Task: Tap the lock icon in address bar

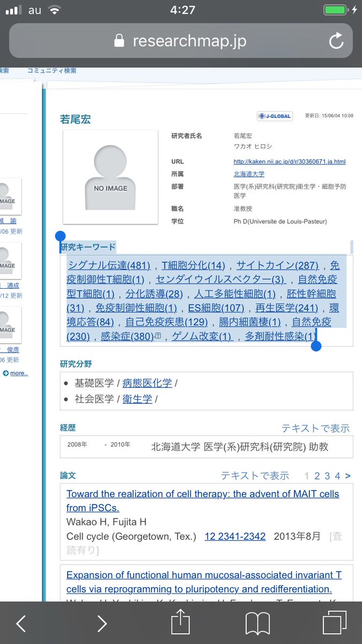Action: [x=119, y=41]
